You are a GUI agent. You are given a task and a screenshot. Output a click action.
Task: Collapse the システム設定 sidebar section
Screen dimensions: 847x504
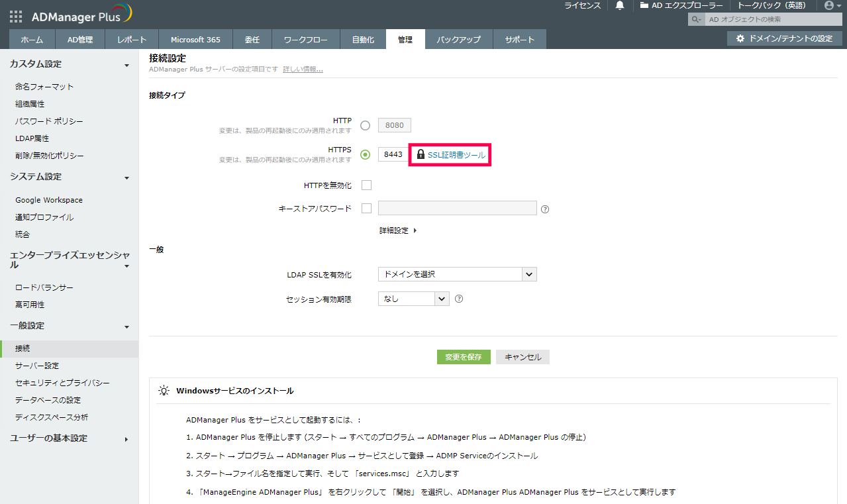click(127, 177)
